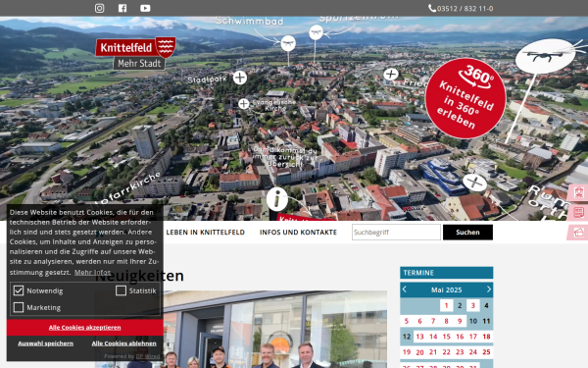
Task: Open the Infos und Kontakte menu
Action: click(298, 233)
